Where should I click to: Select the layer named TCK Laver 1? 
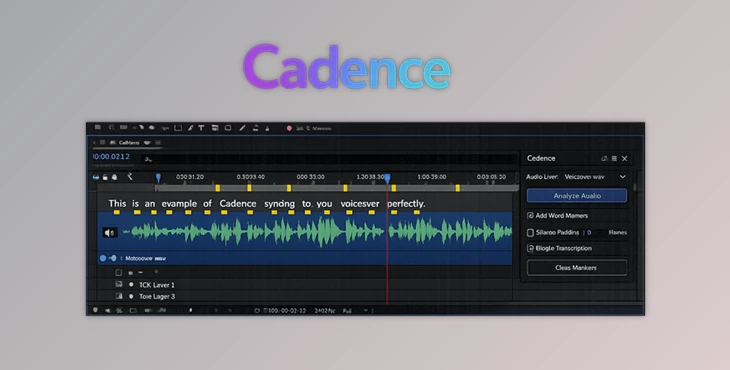click(157, 285)
